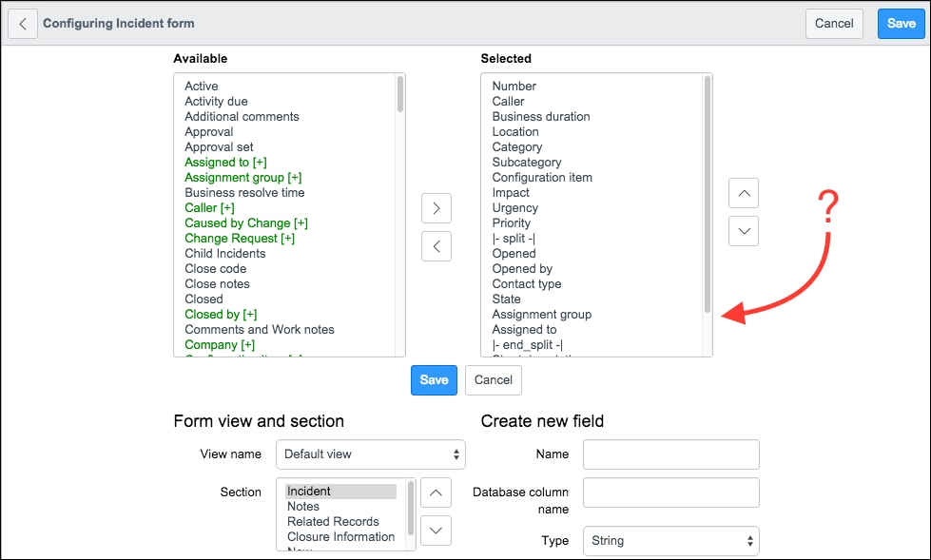Remove a field using the left arrow
The height and width of the screenshot is (560, 931).
click(x=436, y=246)
